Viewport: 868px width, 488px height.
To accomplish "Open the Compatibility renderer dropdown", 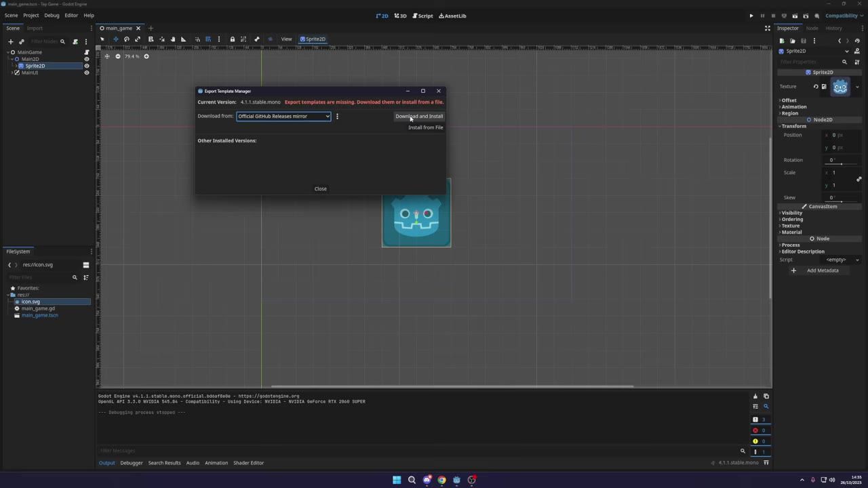I will pos(844,16).
